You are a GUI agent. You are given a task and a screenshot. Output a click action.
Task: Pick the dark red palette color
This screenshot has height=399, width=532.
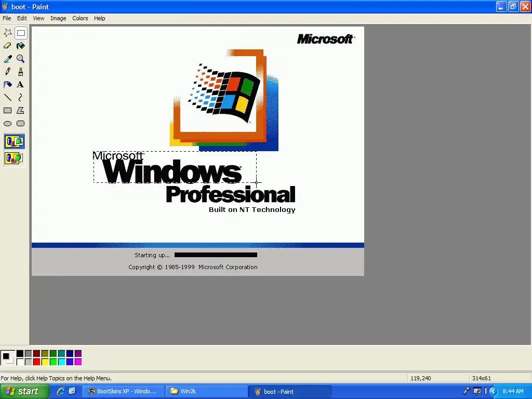37,353
